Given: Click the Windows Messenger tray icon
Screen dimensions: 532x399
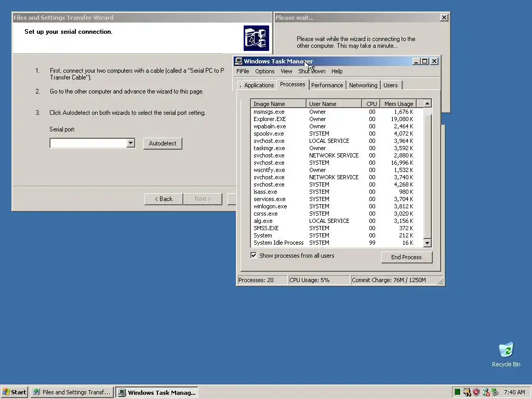Looking at the screenshot, I should [486, 392].
